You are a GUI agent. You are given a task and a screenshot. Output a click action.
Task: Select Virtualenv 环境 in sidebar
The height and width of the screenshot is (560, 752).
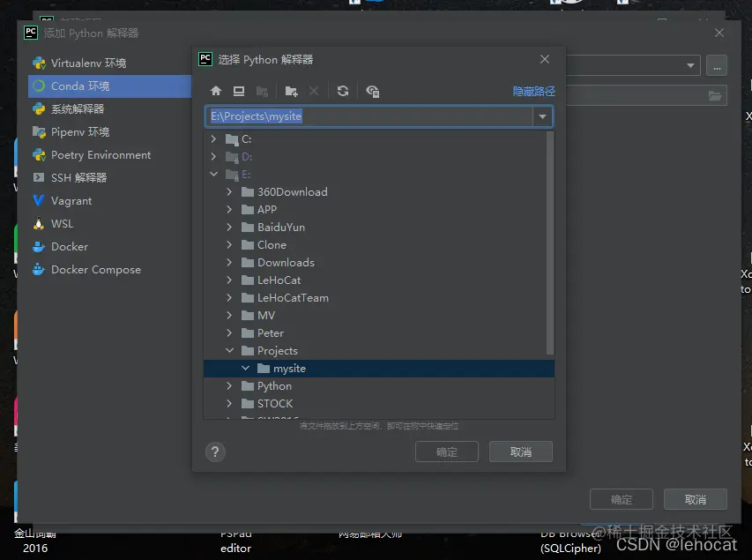pyautogui.click(x=110, y=63)
